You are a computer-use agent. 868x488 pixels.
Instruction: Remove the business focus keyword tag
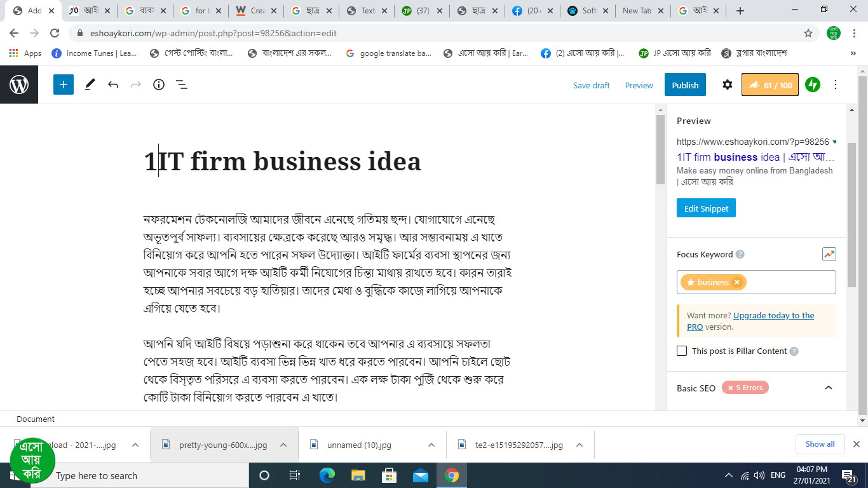737,282
